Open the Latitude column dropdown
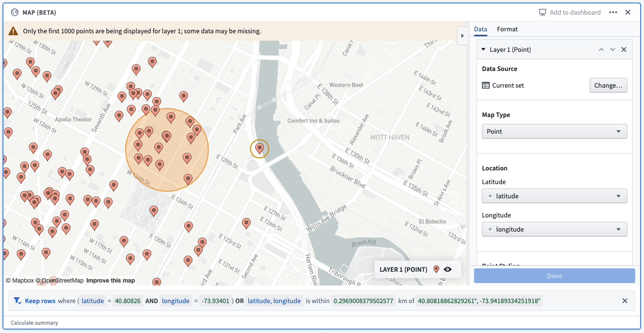644x333 pixels. 554,196
